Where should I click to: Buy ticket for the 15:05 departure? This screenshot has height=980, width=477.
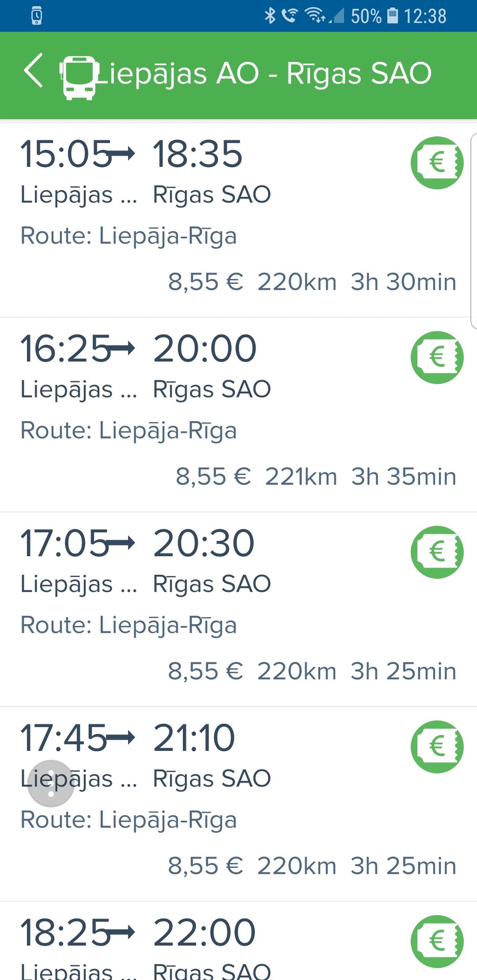click(437, 163)
